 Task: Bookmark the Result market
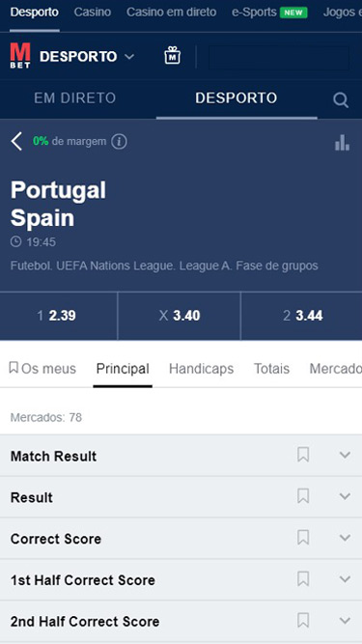pyautogui.click(x=303, y=496)
